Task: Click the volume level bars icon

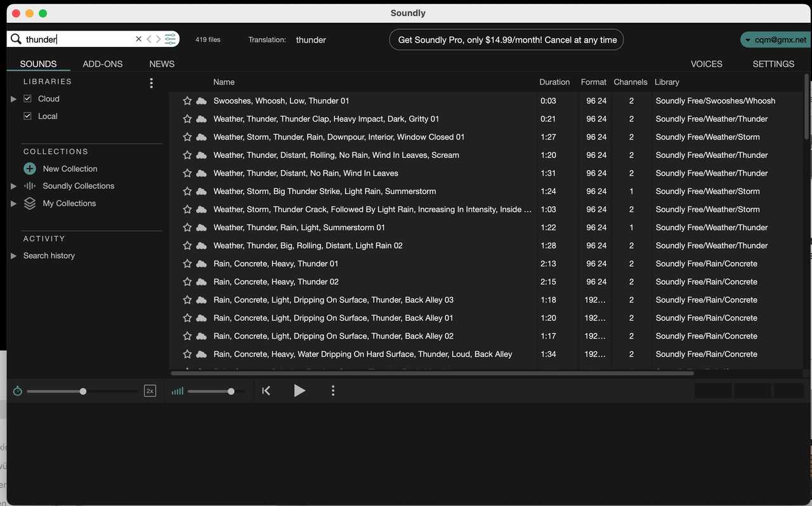Action: [178, 391]
